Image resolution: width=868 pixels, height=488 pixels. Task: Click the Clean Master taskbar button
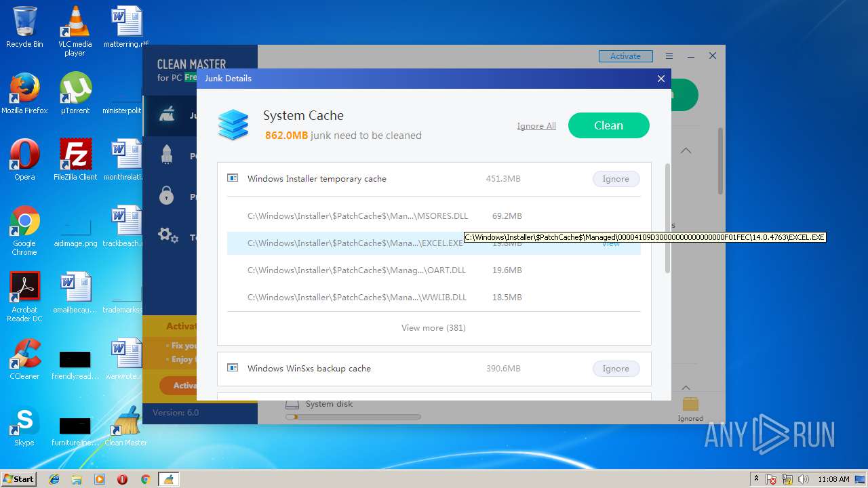[168, 479]
